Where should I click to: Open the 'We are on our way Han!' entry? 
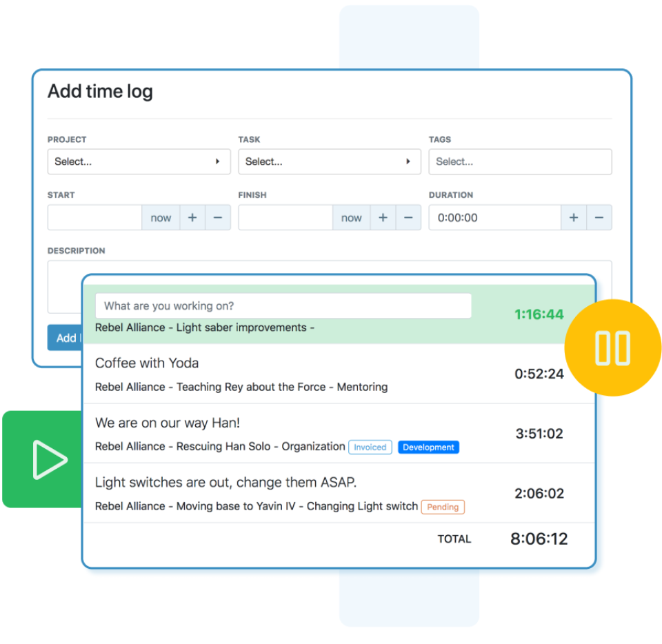coord(168,423)
